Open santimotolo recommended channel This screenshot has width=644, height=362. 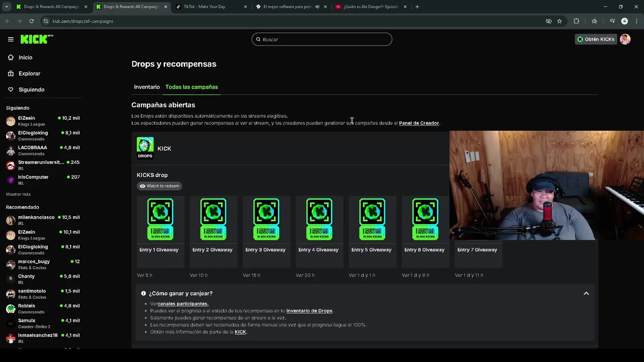click(x=43, y=294)
